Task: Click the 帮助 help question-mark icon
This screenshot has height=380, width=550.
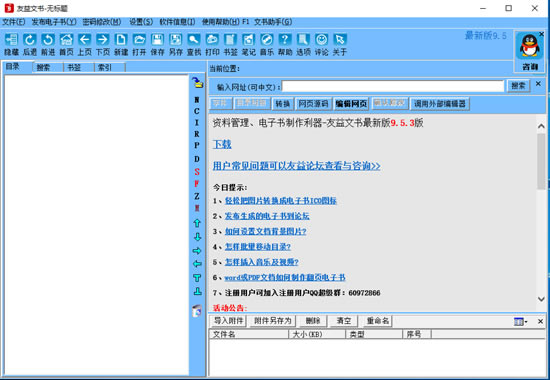Action: [285, 40]
